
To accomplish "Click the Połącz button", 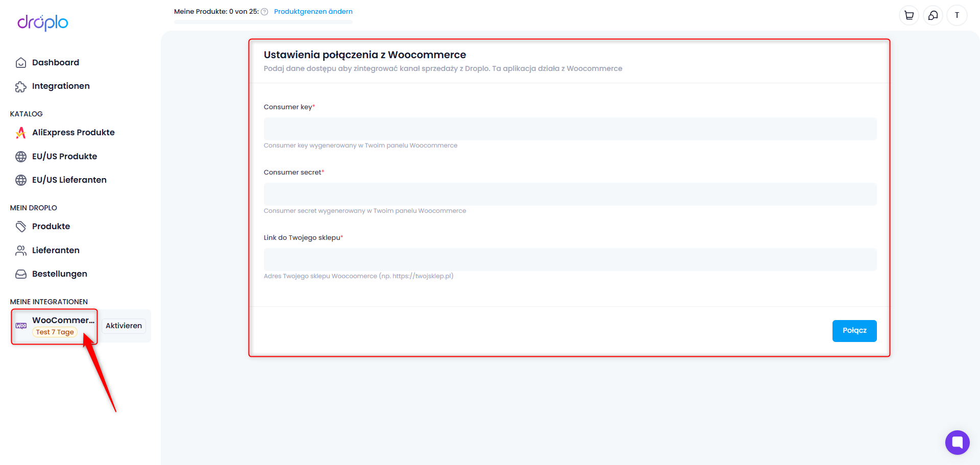I will pyautogui.click(x=854, y=331).
